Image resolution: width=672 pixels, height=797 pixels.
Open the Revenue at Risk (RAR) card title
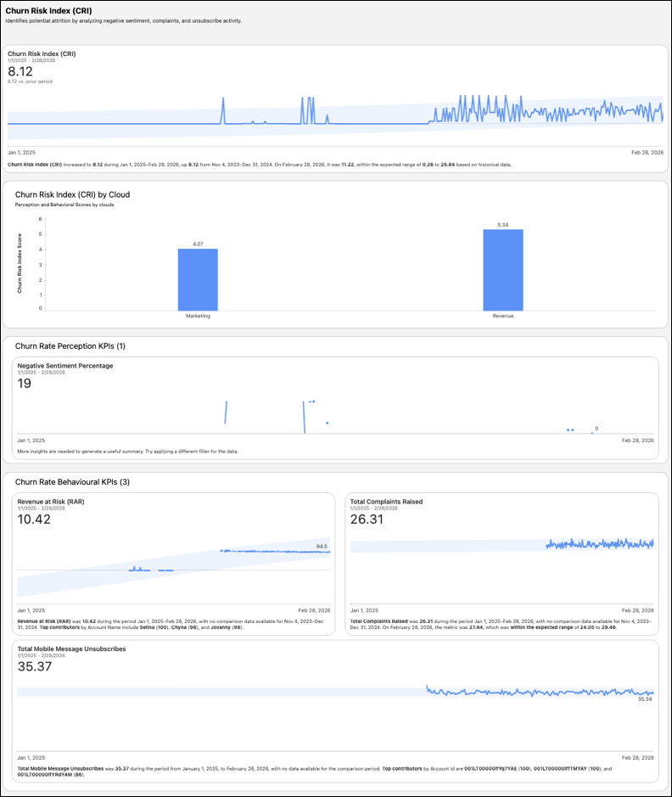pos(51,502)
